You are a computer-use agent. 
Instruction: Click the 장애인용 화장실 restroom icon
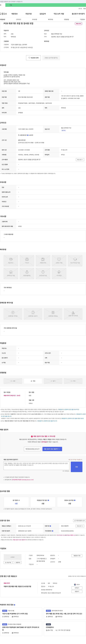click(53, 312)
